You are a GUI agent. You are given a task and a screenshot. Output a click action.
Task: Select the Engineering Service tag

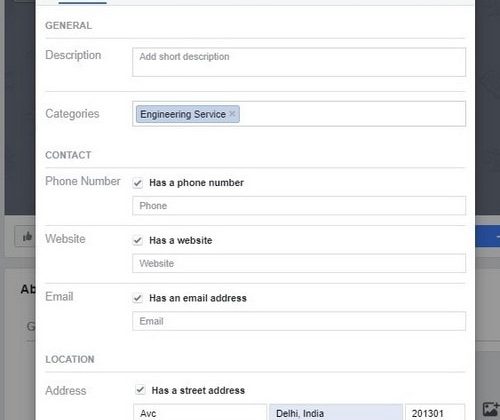tap(183, 114)
